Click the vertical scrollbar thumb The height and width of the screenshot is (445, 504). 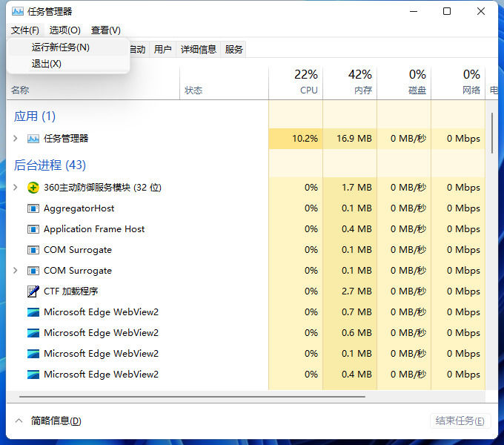point(492,133)
